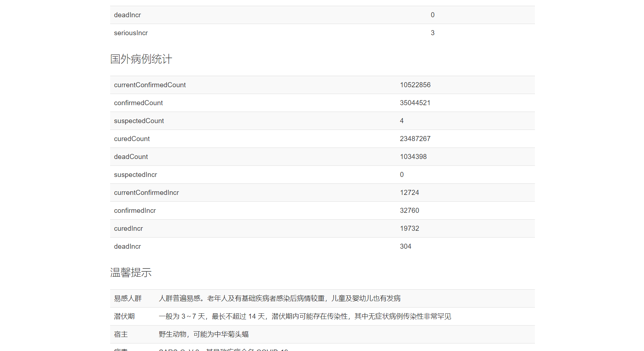This screenshot has width=644, height=351.
Task: Click the deadIncr label in top table
Action: 127,15
